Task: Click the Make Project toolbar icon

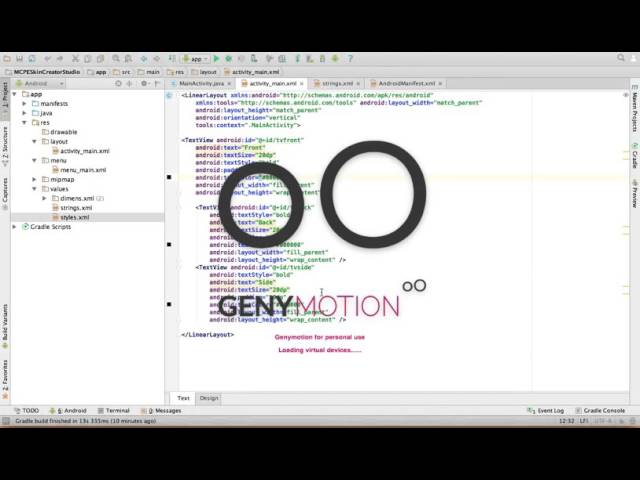Action: coord(172,59)
